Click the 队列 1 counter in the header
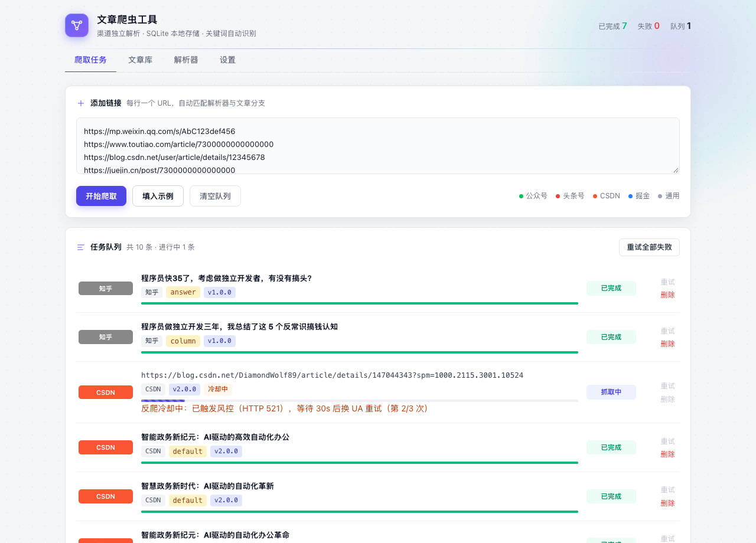Viewport: 756px width, 543px height. click(681, 26)
